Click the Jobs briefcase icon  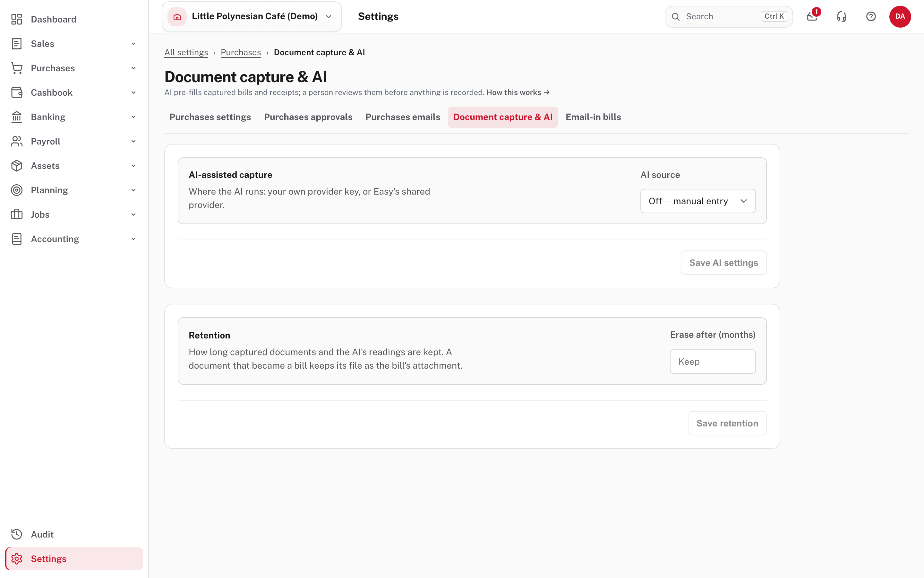click(x=16, y=215)
